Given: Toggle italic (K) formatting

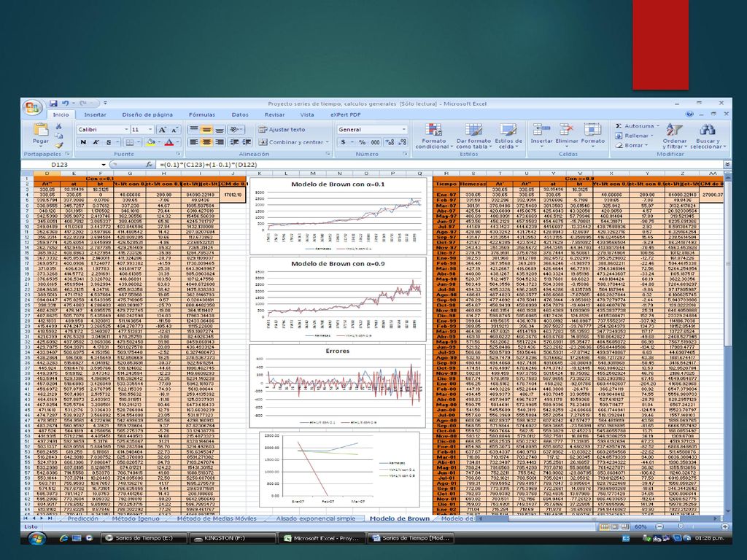Looking at the screenshot, I should click(x=96, y=142).
